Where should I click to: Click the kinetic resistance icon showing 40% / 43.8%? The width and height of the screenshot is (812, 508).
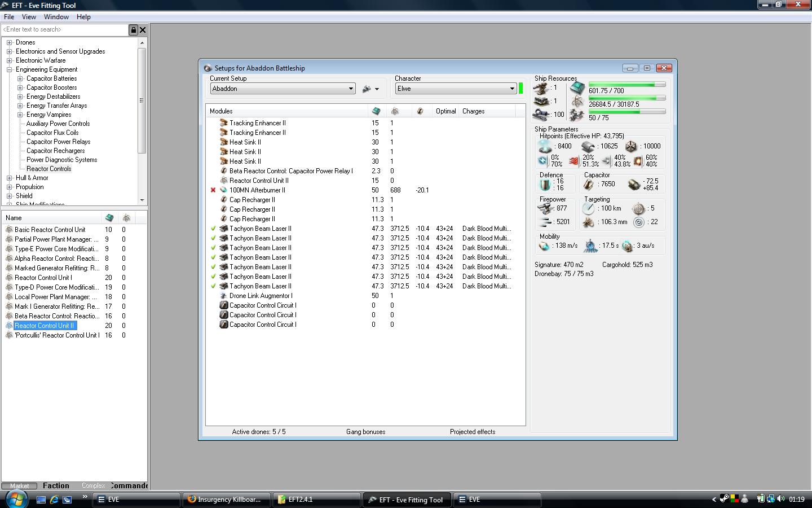[x=606, y=161]
